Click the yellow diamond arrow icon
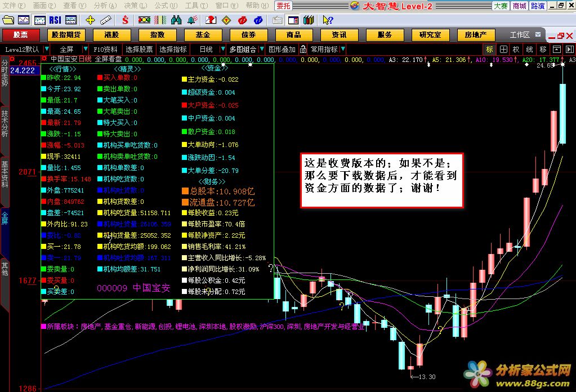The width and height of the screenshot is (576, 392). (227, 20)
